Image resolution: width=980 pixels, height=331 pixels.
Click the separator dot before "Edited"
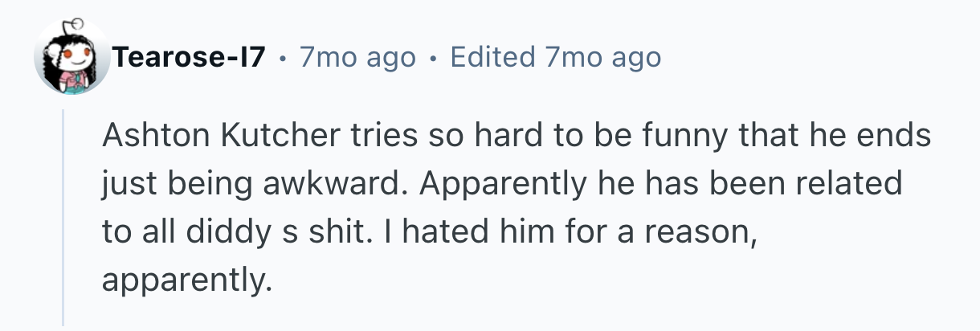pos(434,58)
